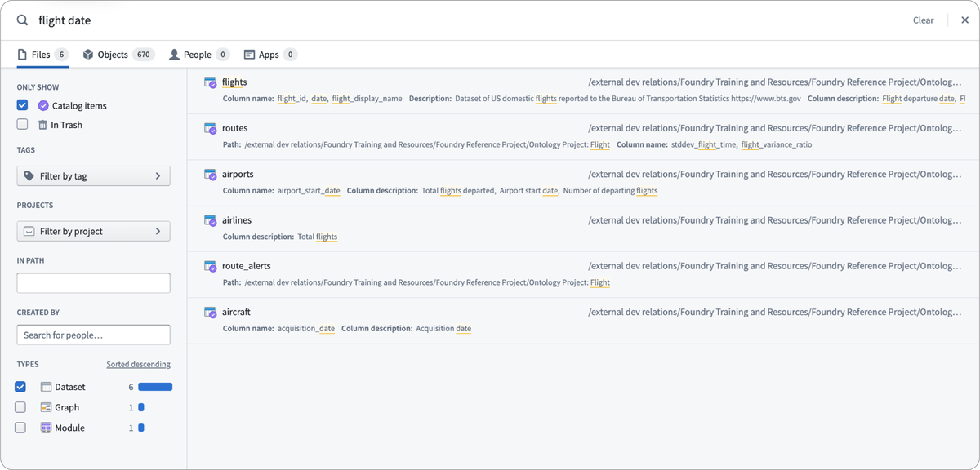
Task: Check the Graph type filter
Action: tap(20, 406)
